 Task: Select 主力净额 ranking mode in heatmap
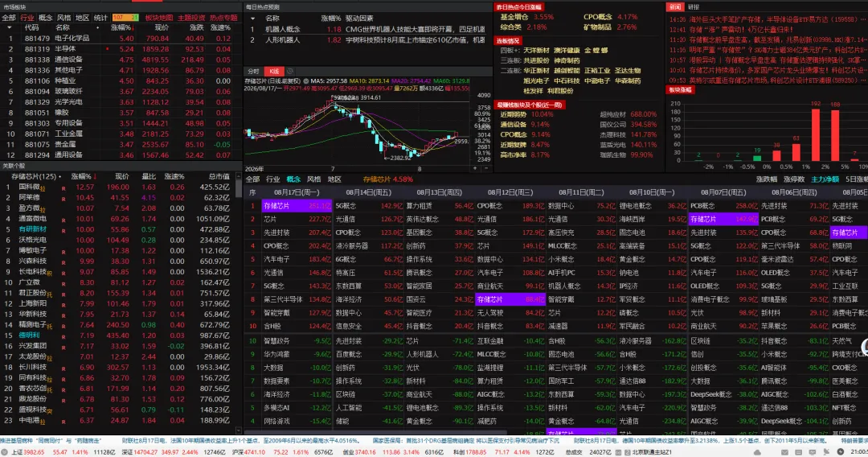825,179
